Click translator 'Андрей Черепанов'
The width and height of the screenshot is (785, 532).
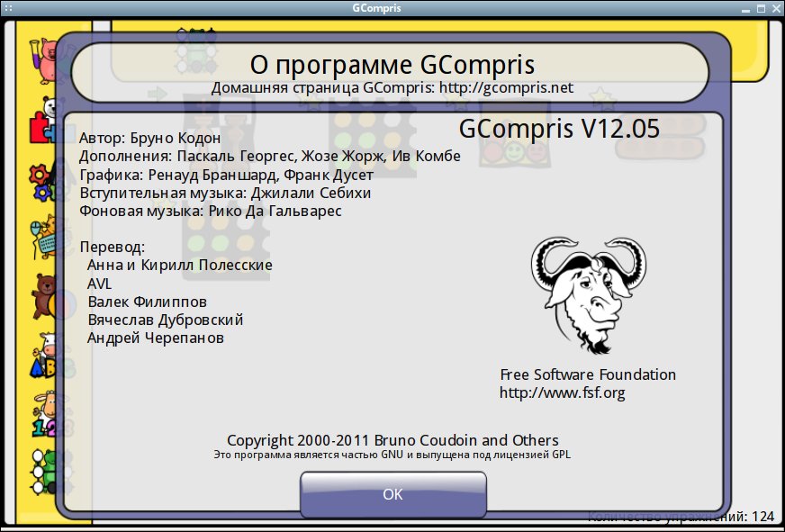click(x=156, y=338)
